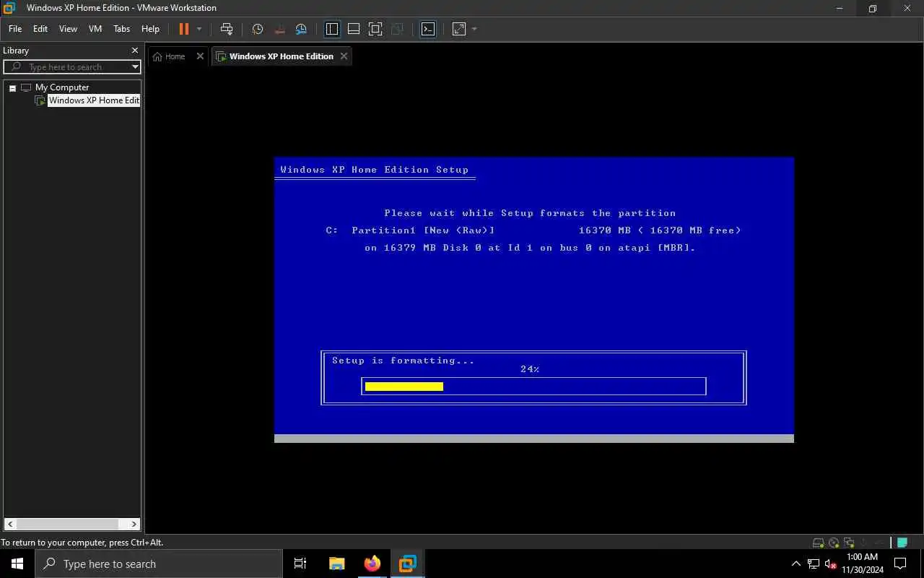
Task: Open the power options dropdown next to pause
Action: 199,29
